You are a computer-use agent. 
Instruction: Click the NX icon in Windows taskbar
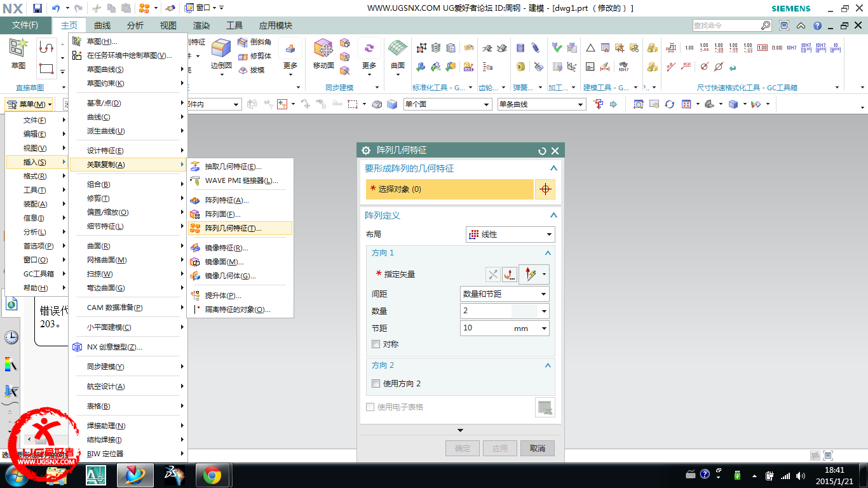[x=135, y=475]
